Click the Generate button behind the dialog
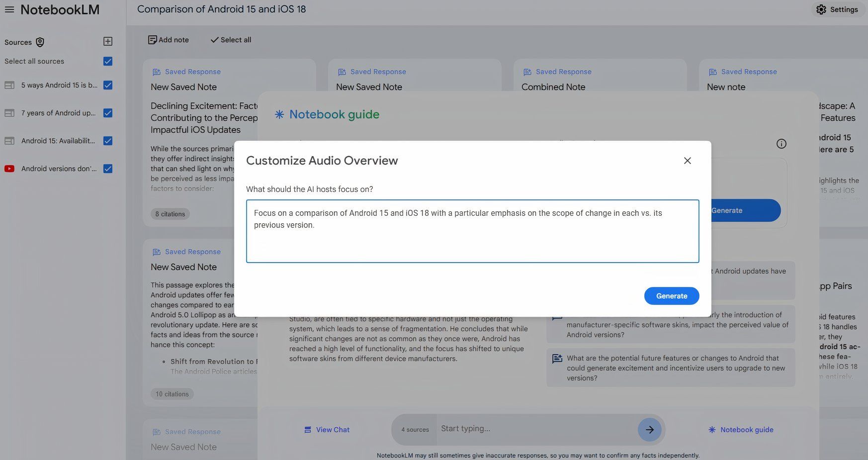 [x=745, y=210]
